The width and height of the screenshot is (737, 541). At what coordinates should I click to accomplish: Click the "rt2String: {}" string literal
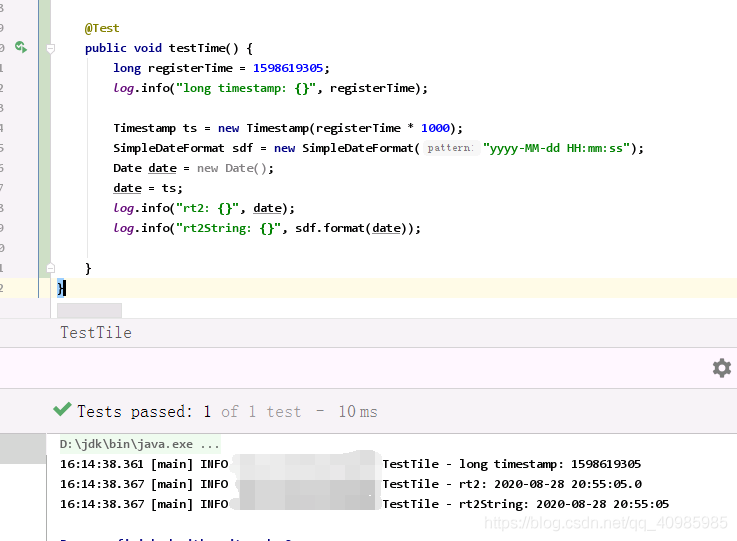tap(228, 228)
